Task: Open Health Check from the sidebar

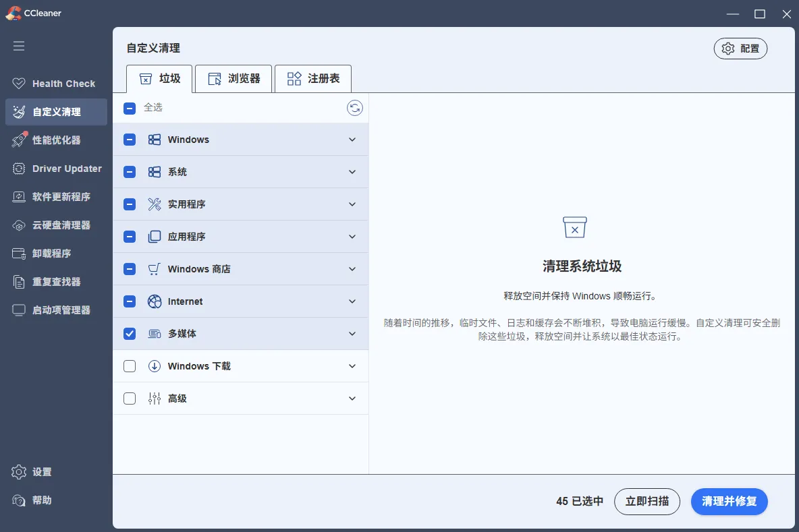Action: pyautogui.click(x=54, y=83)
